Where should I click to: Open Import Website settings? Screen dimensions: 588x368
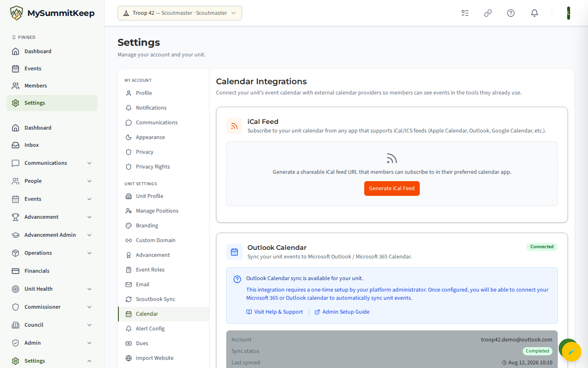coord(163,358)
